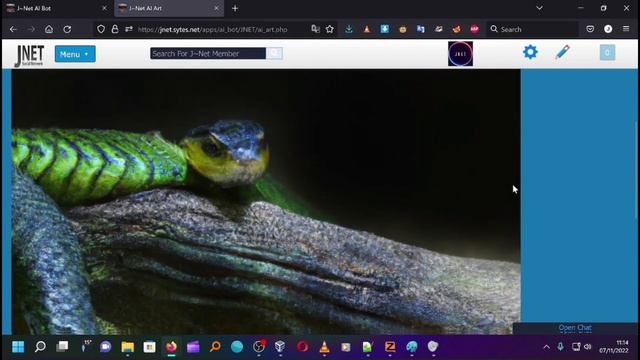This screenshot has height=360, width=640.
Task: Click the blue download extension icon
Action: point(384,29)
